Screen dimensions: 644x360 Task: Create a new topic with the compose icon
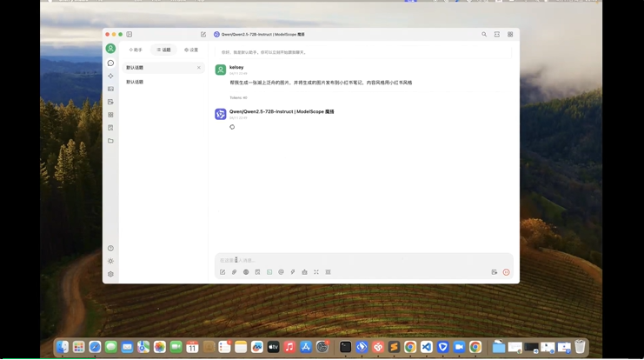coord(202,34)
